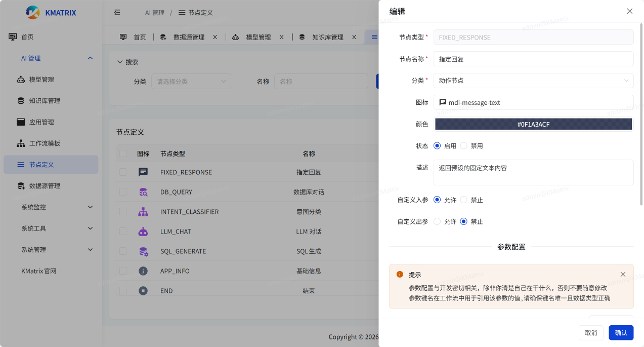
Task: Click the robot icon in LLM_CHAT row
Action: [x=143, y=232]
